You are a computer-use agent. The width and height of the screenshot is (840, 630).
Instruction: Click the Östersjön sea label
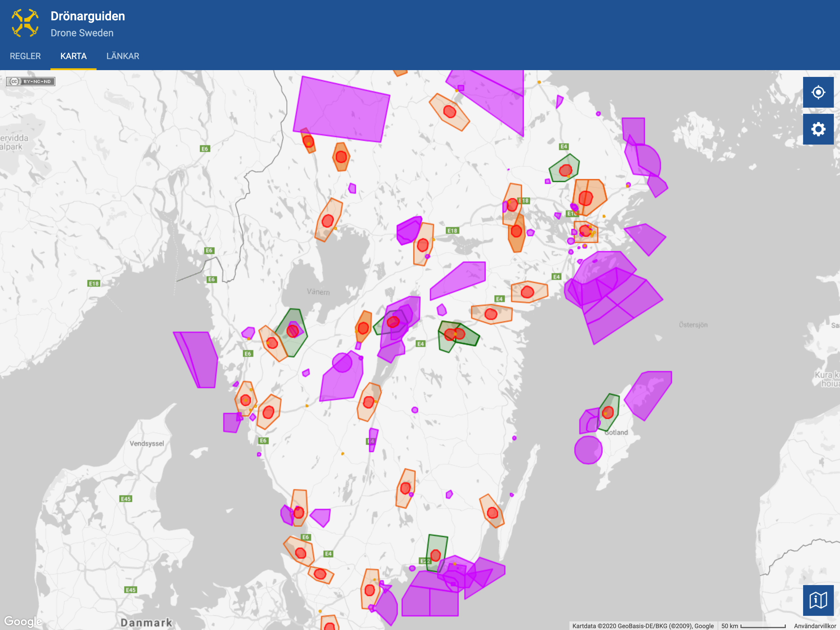click(x=693, y=325)
